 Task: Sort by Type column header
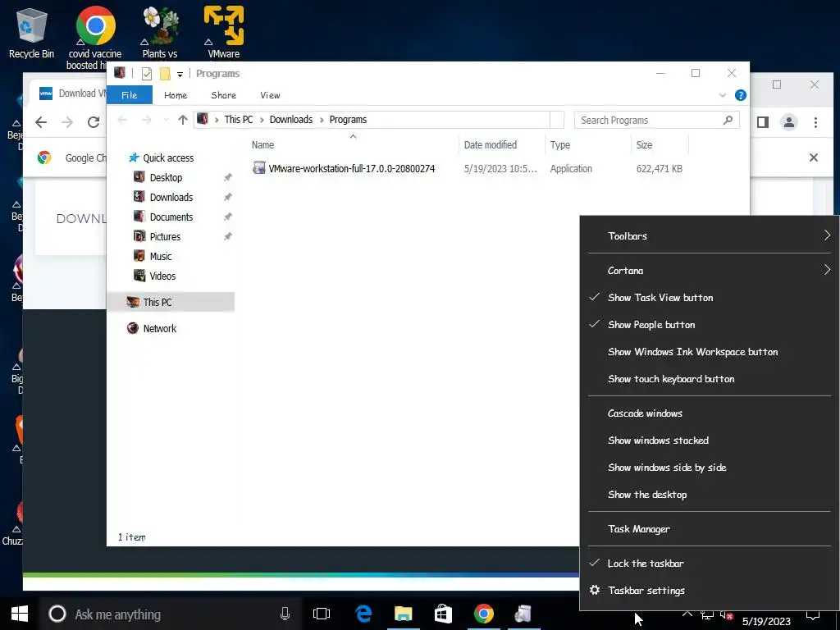[x=559, y=144]
